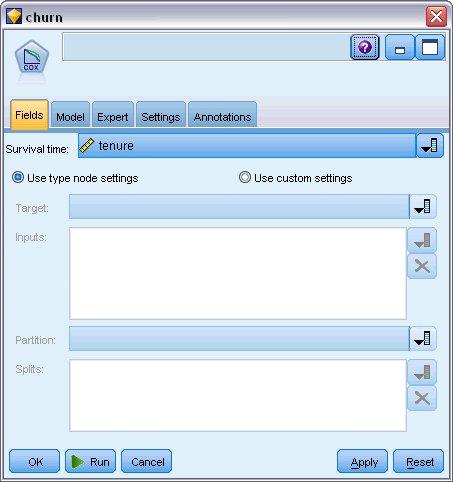
Task: Click the OK button
Action: tap(35, 461)
